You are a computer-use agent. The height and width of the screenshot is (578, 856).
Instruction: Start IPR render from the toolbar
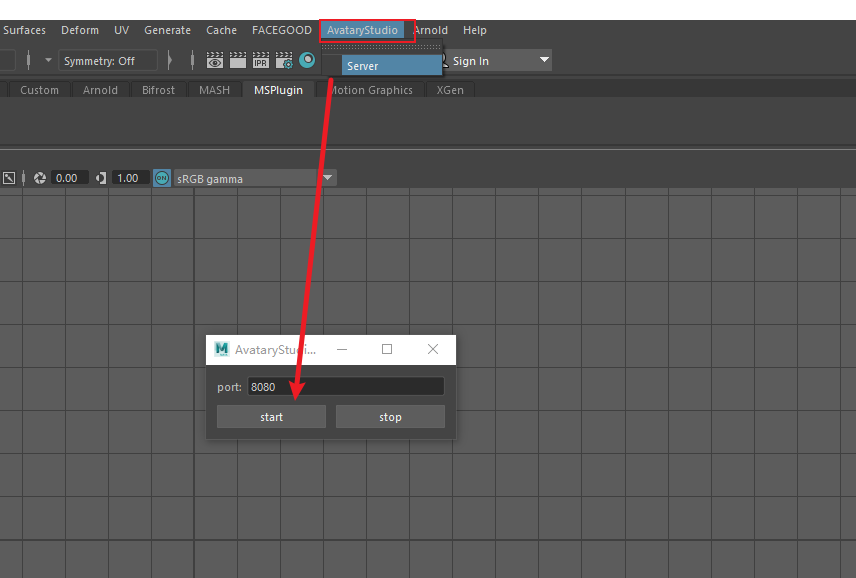pos(260,61)
